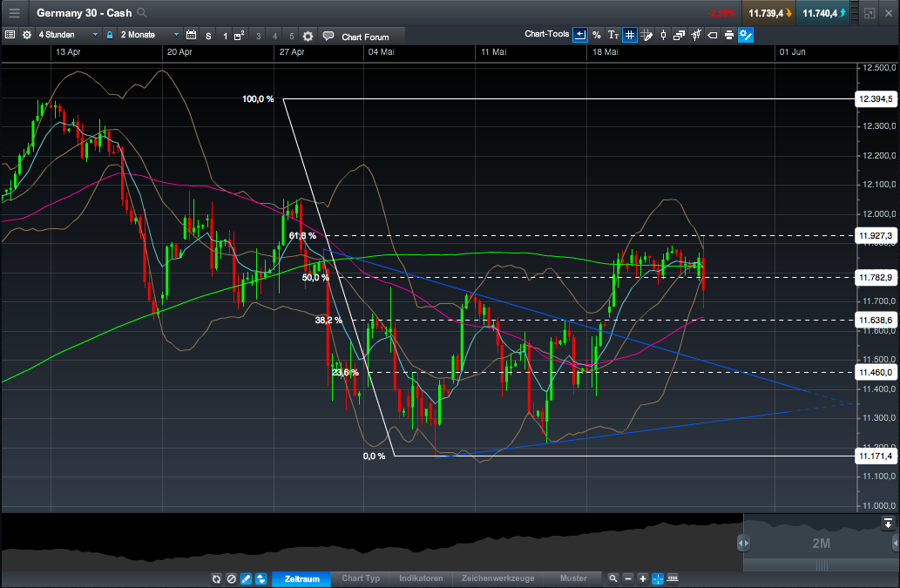The image size is (900, 588).
Task: Select chart layout preset 4
Action: click(x=275, y=36)
